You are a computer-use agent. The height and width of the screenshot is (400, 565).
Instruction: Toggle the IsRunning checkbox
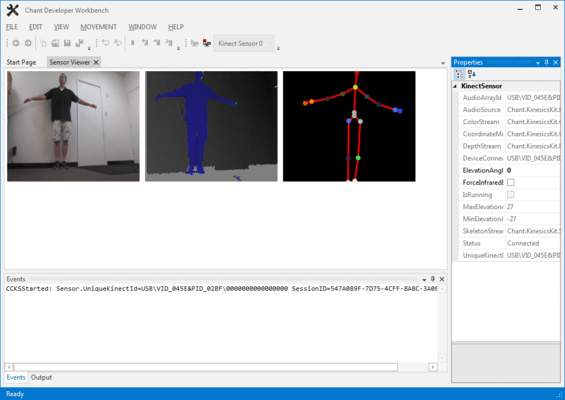point(511,195)
